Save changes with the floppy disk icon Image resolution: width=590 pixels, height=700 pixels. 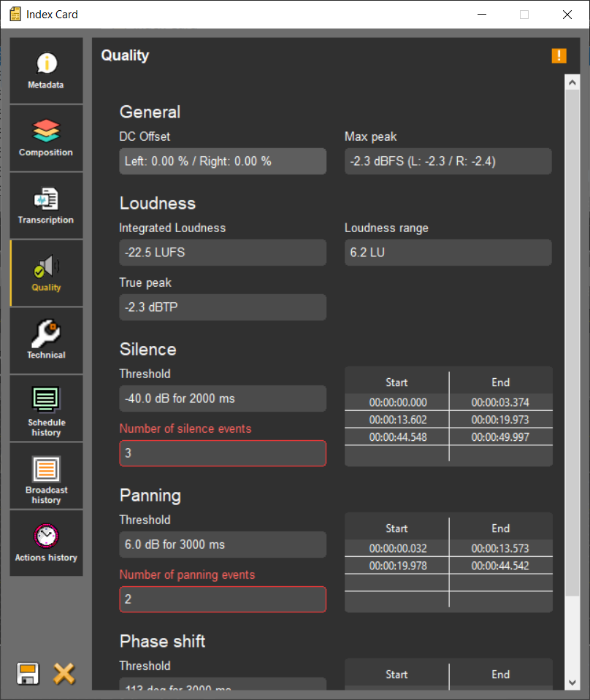pyautogui.click(x=28, y=673)
